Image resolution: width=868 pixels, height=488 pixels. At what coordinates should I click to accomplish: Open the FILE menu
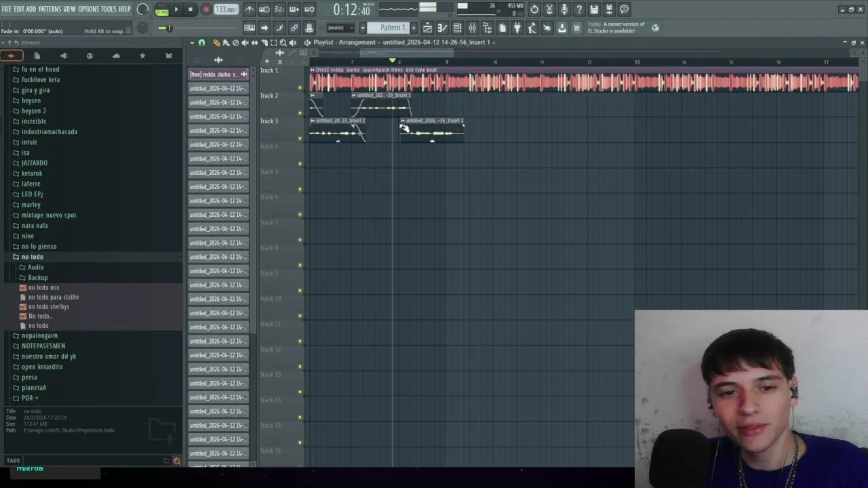click(x=6, y=9)
